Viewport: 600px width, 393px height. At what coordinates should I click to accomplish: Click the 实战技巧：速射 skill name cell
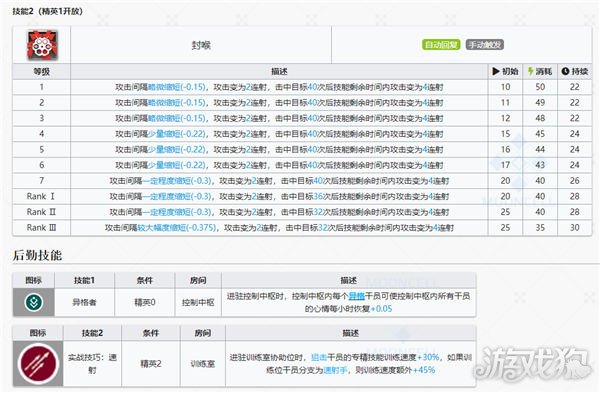(x=92, y=364)
